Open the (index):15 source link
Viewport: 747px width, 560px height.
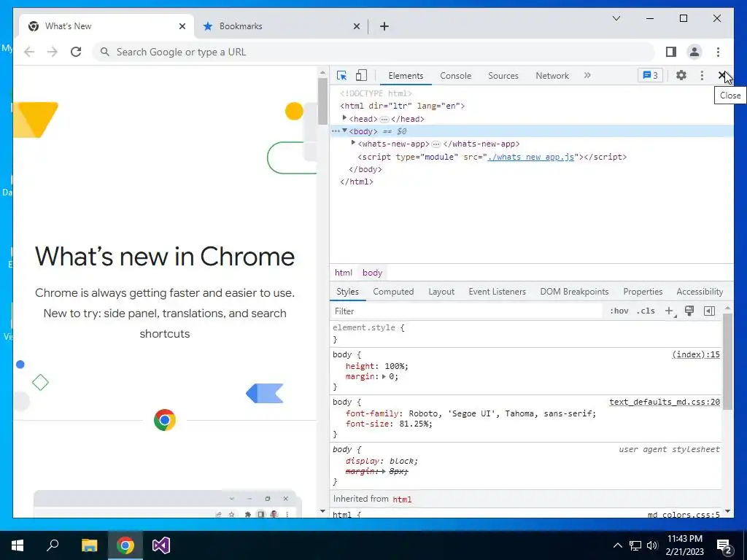(695, 354)
